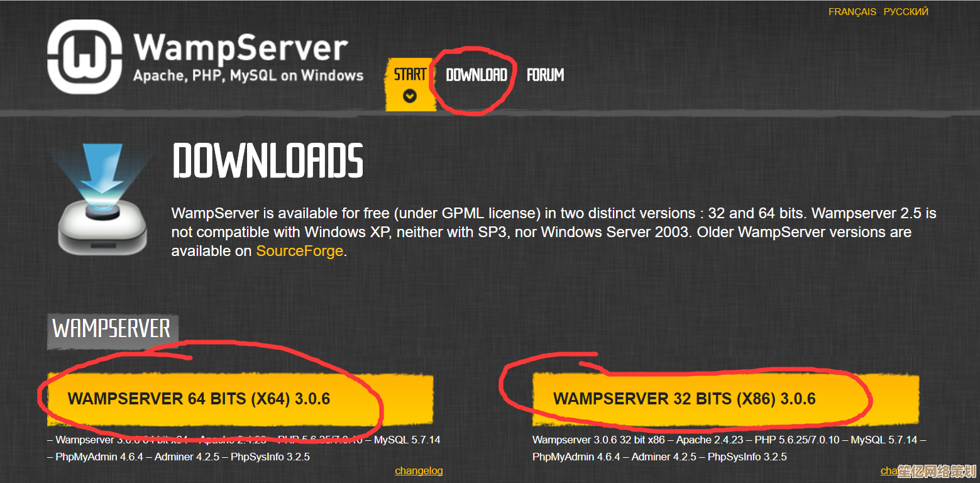
Task: Switch language to FRANÇAIS
Action: (x=852, y=11)
